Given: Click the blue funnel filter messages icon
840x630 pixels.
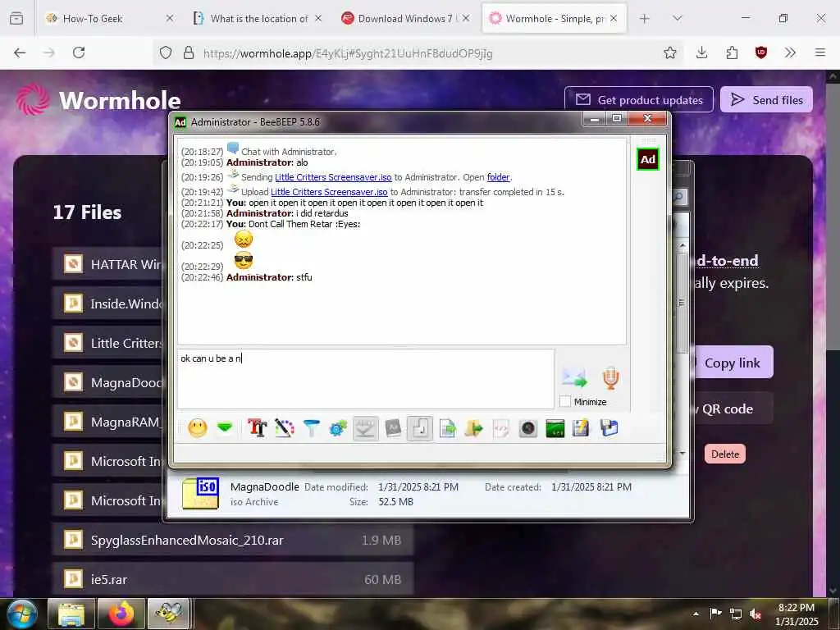Looking at the screenshot, I should (311, 428).
